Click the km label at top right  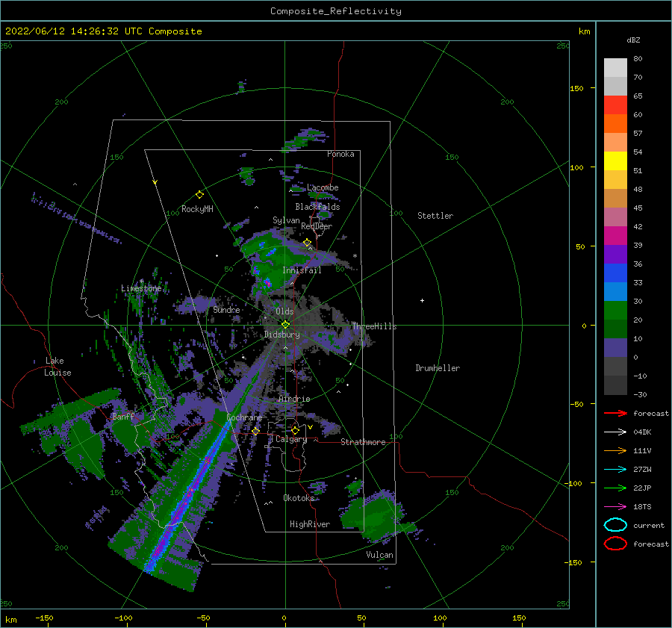point(584,31)
